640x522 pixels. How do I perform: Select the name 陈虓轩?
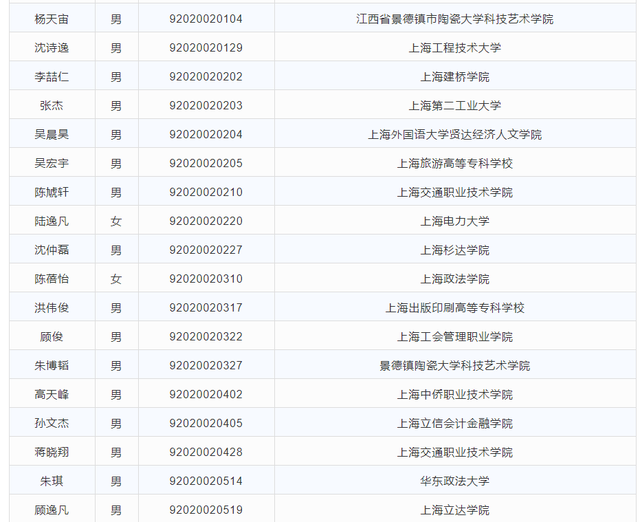coord(51,193)
